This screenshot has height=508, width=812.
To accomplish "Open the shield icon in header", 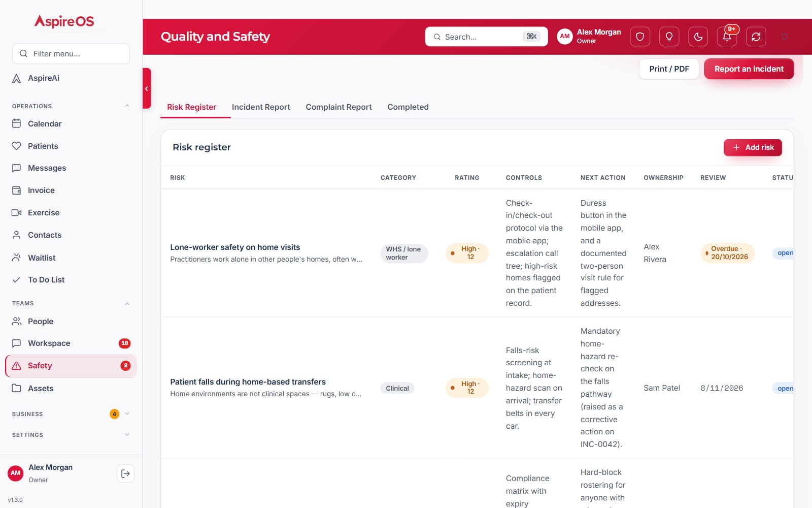I will pyautogui.click(x=640, y=37).
